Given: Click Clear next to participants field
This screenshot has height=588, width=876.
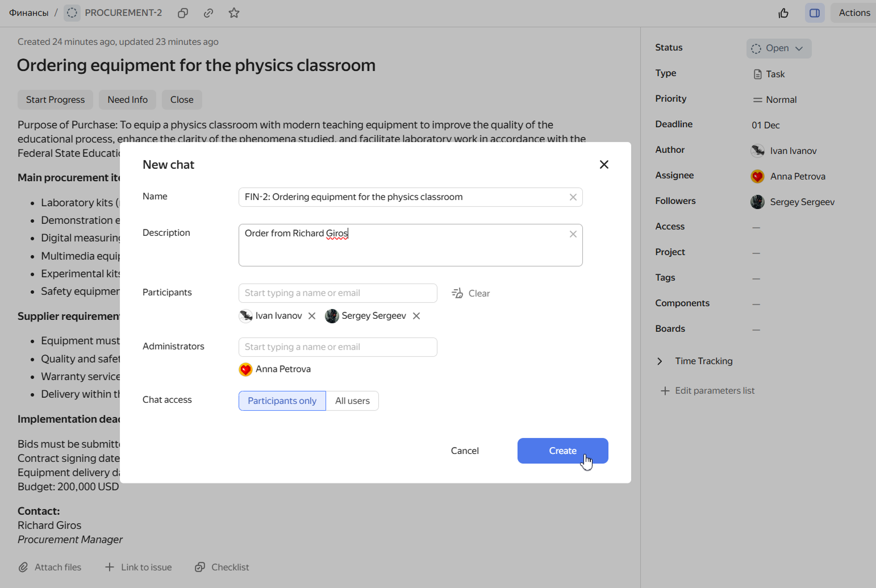Looking at the screenshot, I should [471, 293].
